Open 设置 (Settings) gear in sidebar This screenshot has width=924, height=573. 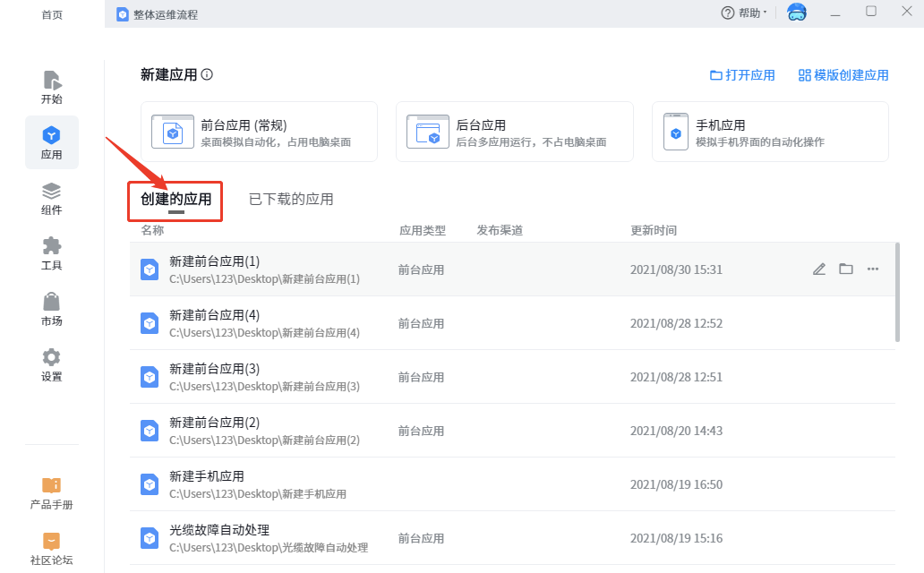coord(52,364)
